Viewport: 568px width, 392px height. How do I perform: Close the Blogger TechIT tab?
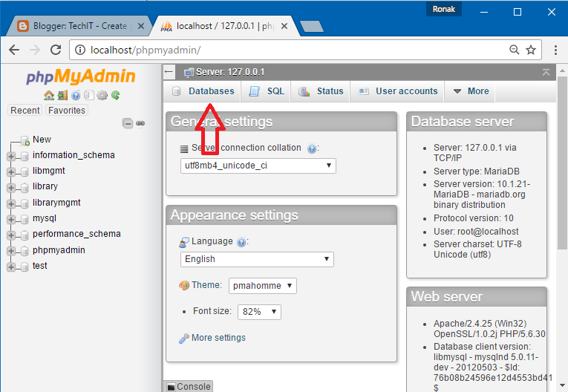[x=141, y=26]
